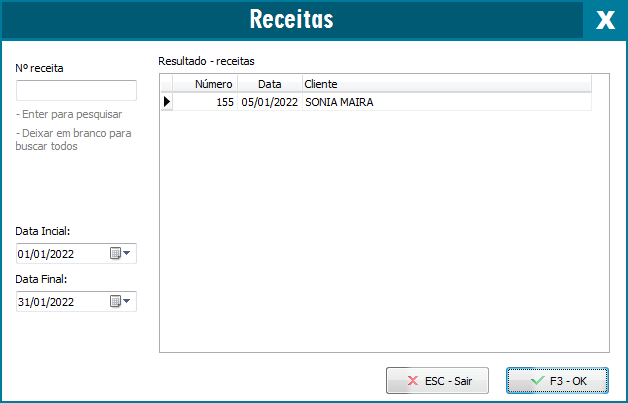Click the red X icon on Sair button

(412, 381)
